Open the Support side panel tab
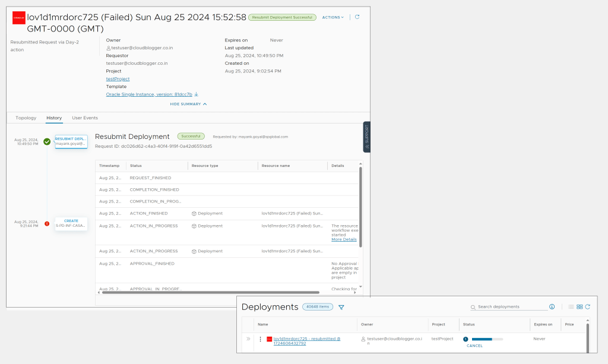The width and height of the screenshot is (608, 364). click(x=366, y=137)
